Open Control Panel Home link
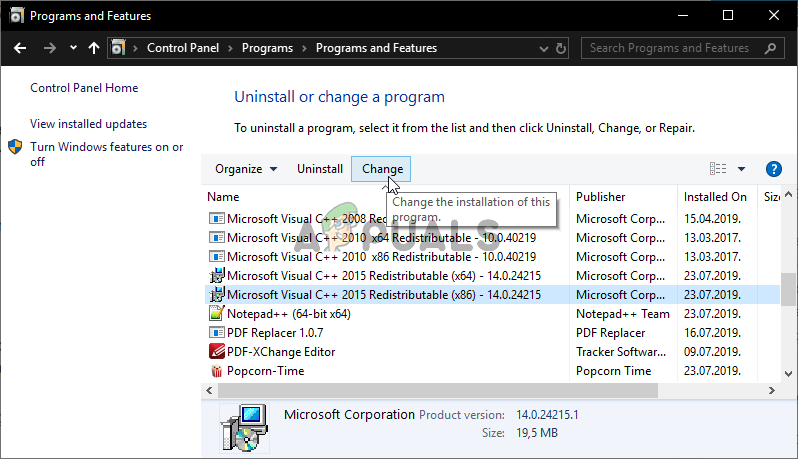Image resolution: width=798 pixels, height=459 pixels. pyautogui.click(x=84, y=88)
